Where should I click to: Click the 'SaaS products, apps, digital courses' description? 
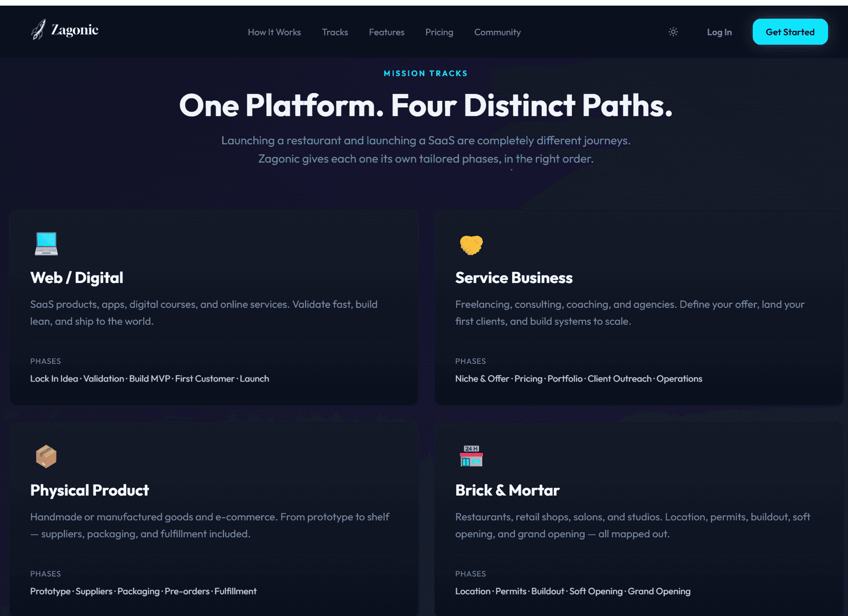point(204,313)
